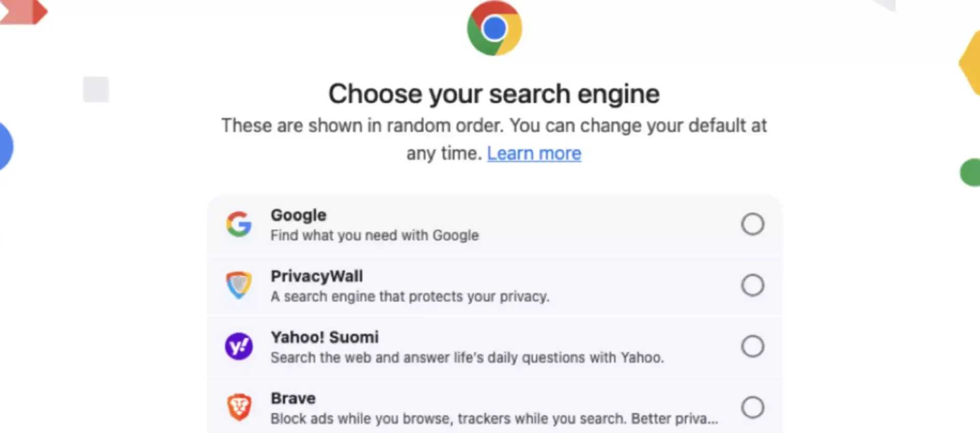Click the Chrome logo at the top
The height and width of the screenshot is (433, 980).
(x=494, y=29)
